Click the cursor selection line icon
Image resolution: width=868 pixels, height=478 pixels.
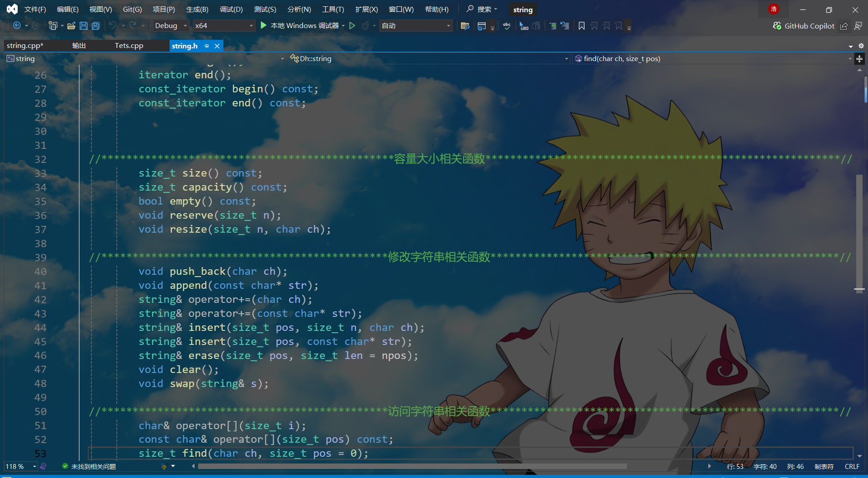coord(524,26)
